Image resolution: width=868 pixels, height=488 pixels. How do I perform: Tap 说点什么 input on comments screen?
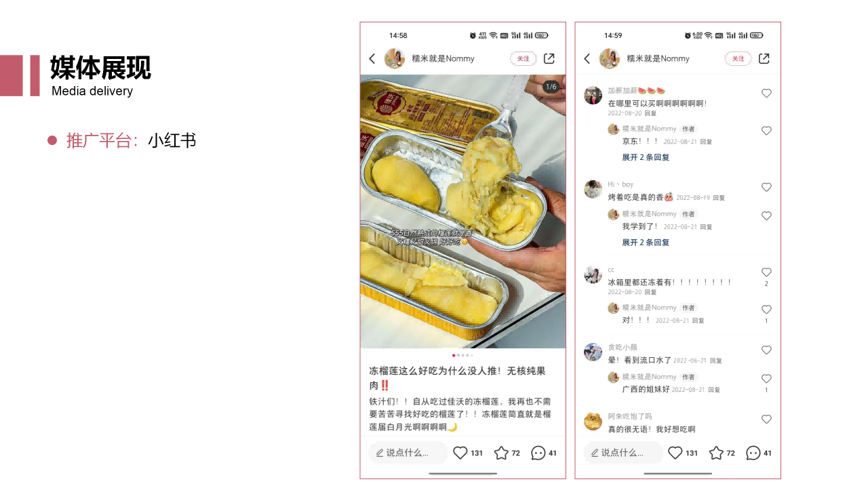[x=623, y=453]
